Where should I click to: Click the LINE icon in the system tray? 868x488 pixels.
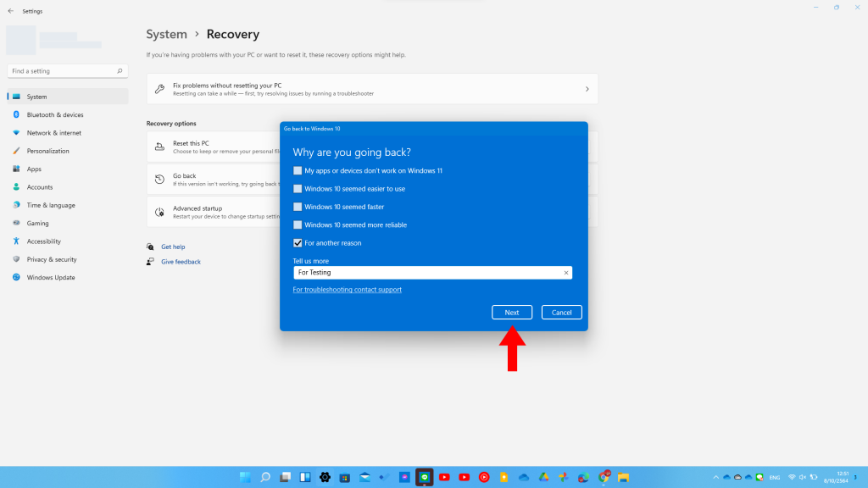[x=759, y=477]
